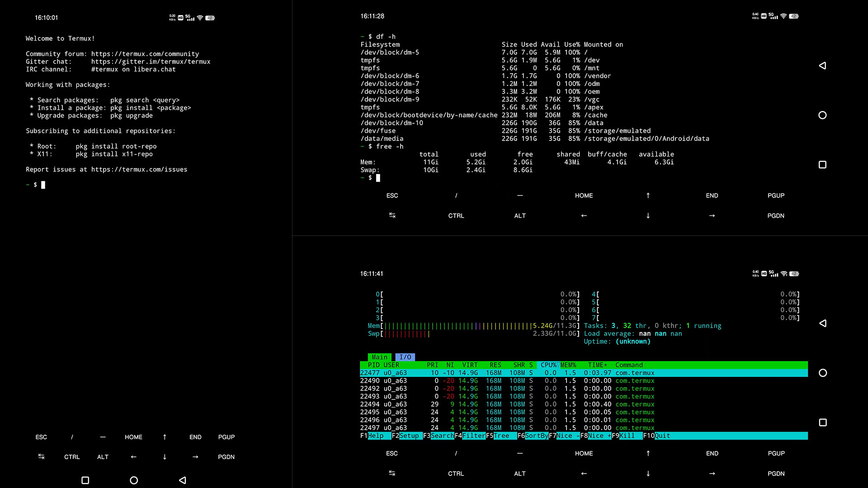Tap up arrow key in bottom-right htop panel
868x488 pixels.
coord(648,453)
